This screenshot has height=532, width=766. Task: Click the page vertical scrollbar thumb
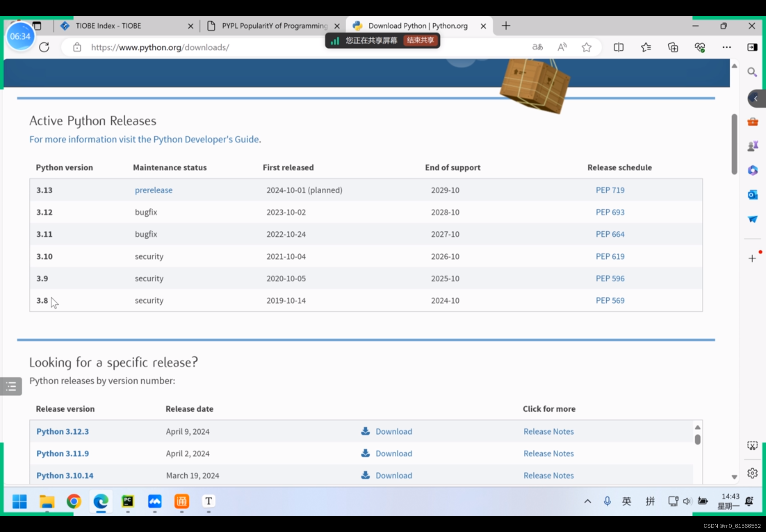734,144
